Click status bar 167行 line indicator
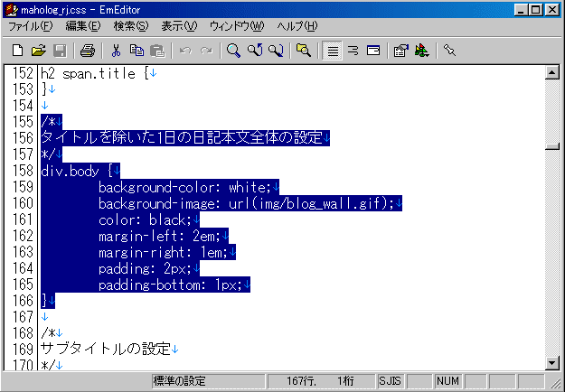The image size is (565, 392). coord(301,381)
